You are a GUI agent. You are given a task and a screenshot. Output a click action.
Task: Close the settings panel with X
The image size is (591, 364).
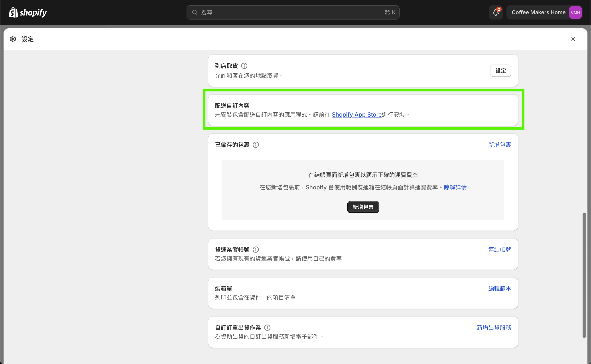click(x=573, y=39)
